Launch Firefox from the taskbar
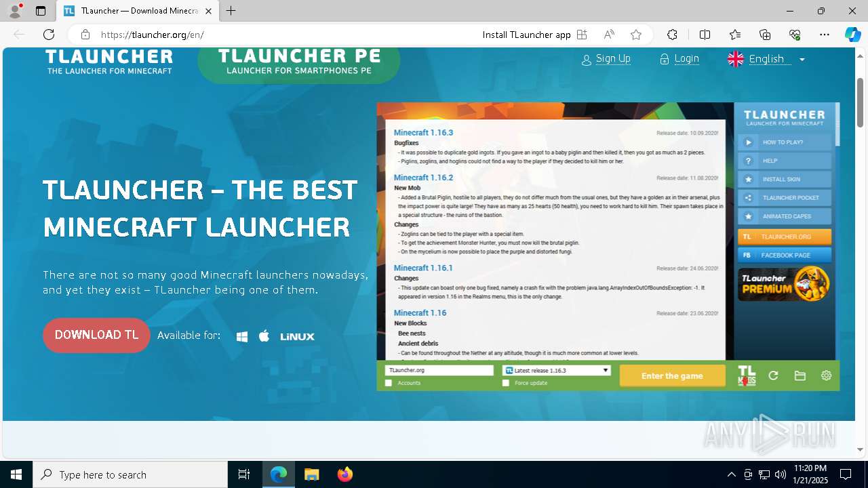 click(345, 474)
